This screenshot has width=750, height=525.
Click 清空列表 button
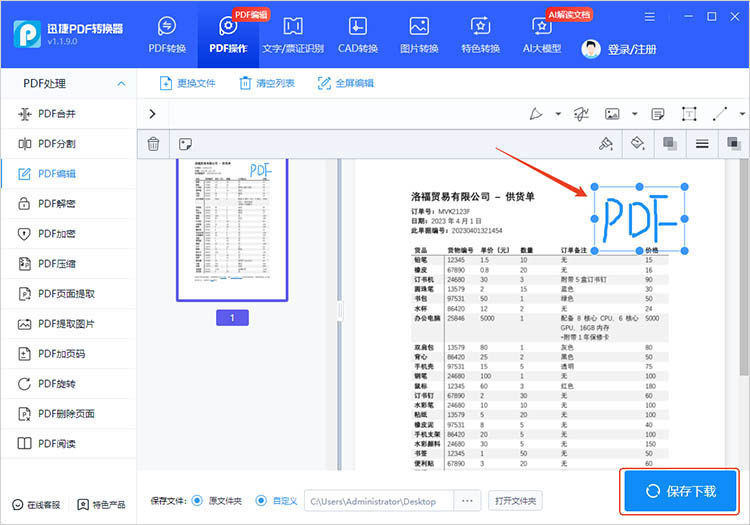(266, 83)
